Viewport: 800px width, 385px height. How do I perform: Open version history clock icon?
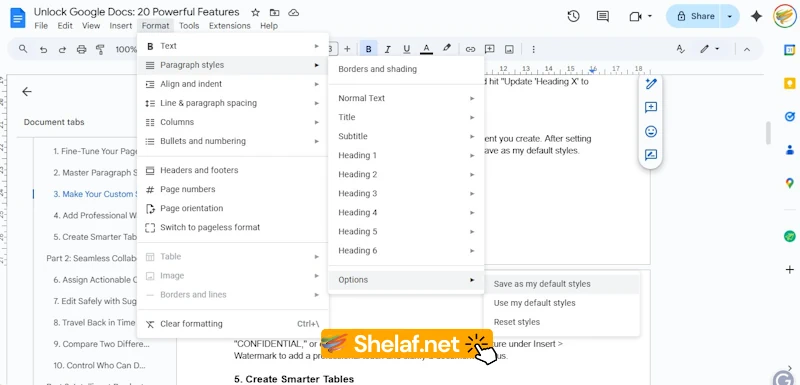pos(573,16)
